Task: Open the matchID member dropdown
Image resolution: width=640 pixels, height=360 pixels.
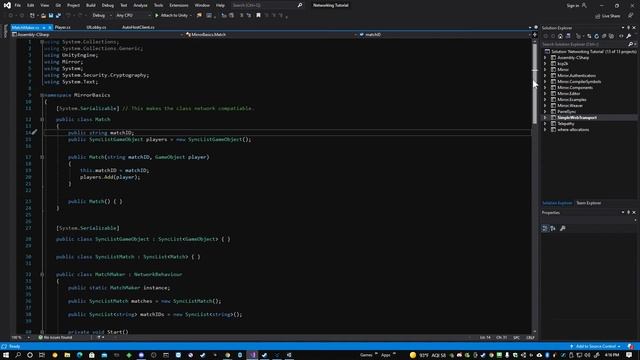Action: (x=444, y=35)
